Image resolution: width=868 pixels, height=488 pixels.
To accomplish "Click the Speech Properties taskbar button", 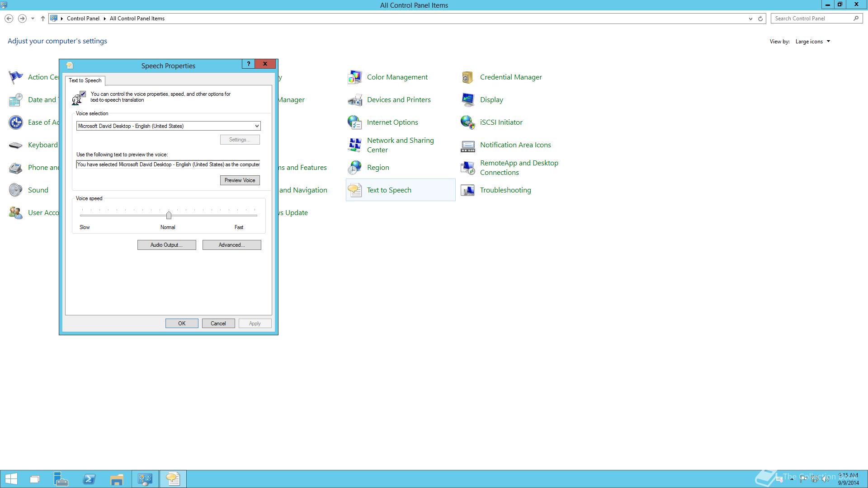I will [173, 479].
